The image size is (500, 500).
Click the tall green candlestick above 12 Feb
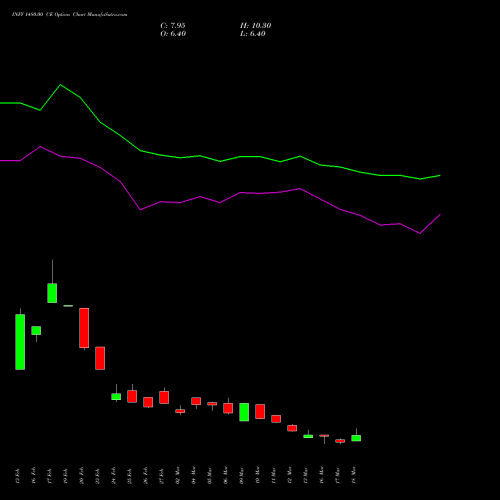click(20, 342)
